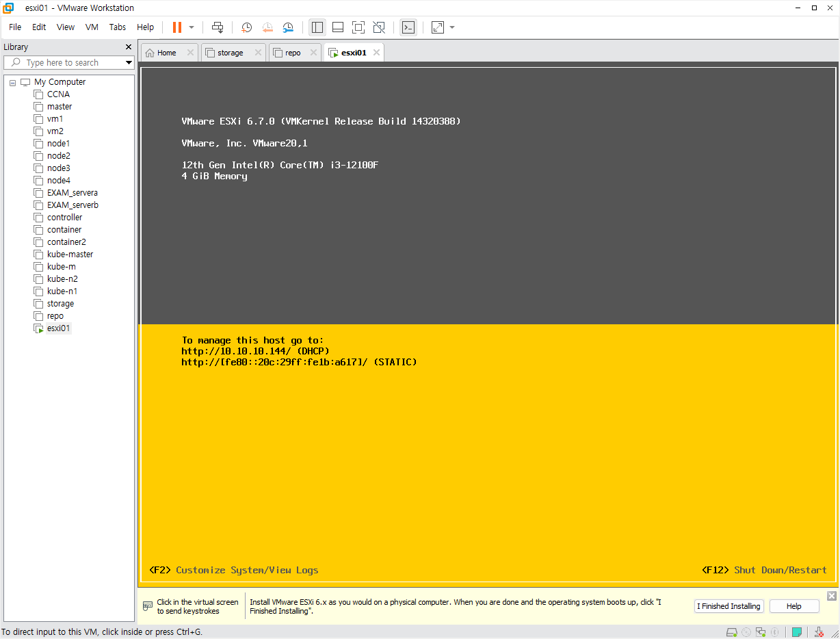
Task: Select node4 in the library
Action: pos(58,181)
